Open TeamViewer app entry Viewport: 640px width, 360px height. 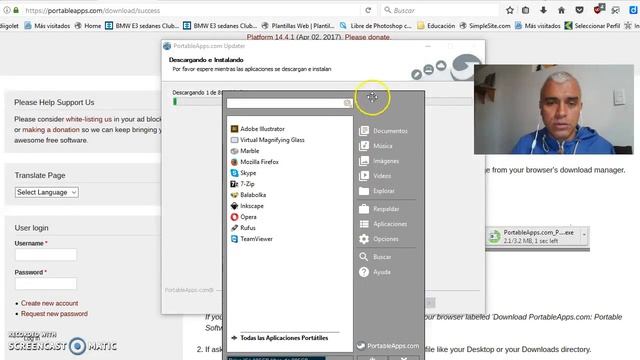(251, 239)
